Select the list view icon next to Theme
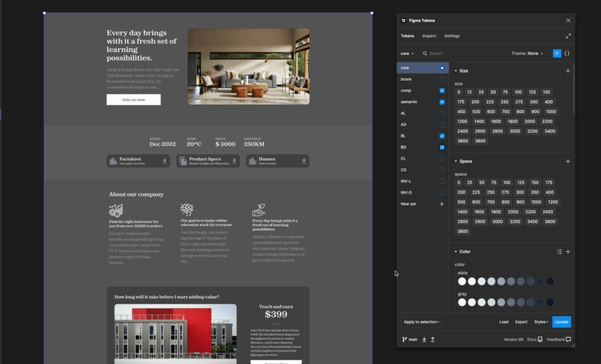Viewport: 601px width, 364px height. point(557,54)
